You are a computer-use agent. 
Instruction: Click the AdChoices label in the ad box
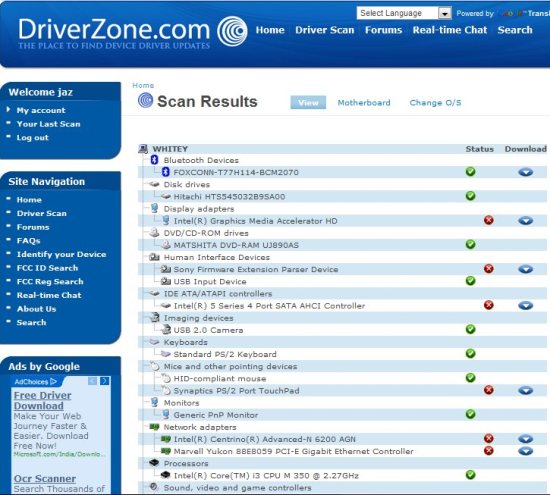(35, 381)
